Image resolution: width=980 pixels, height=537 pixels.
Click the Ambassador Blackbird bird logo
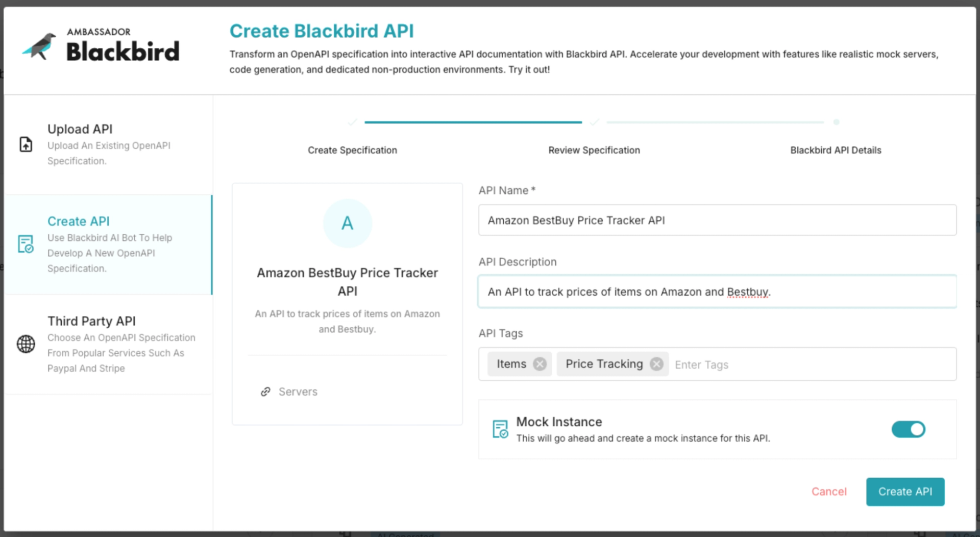tap(39, 46)
